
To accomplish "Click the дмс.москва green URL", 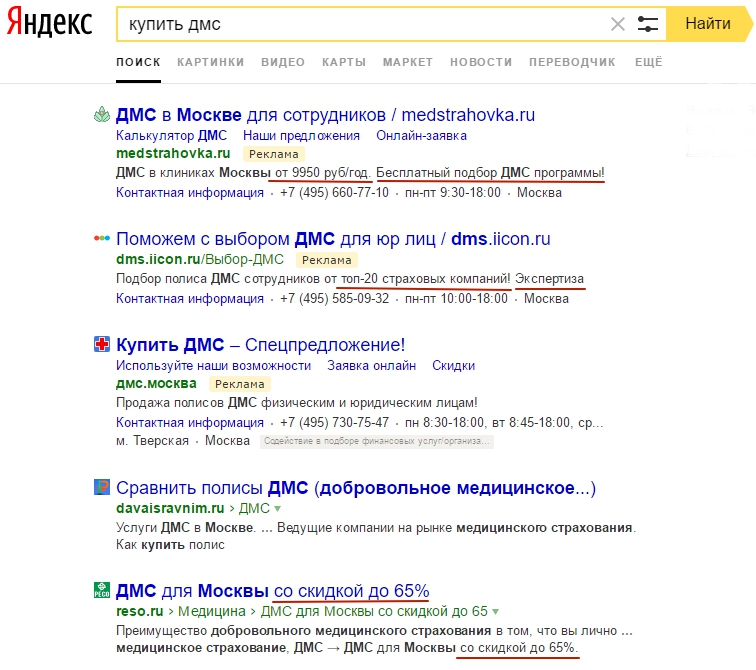I will [x=156, y=384].
